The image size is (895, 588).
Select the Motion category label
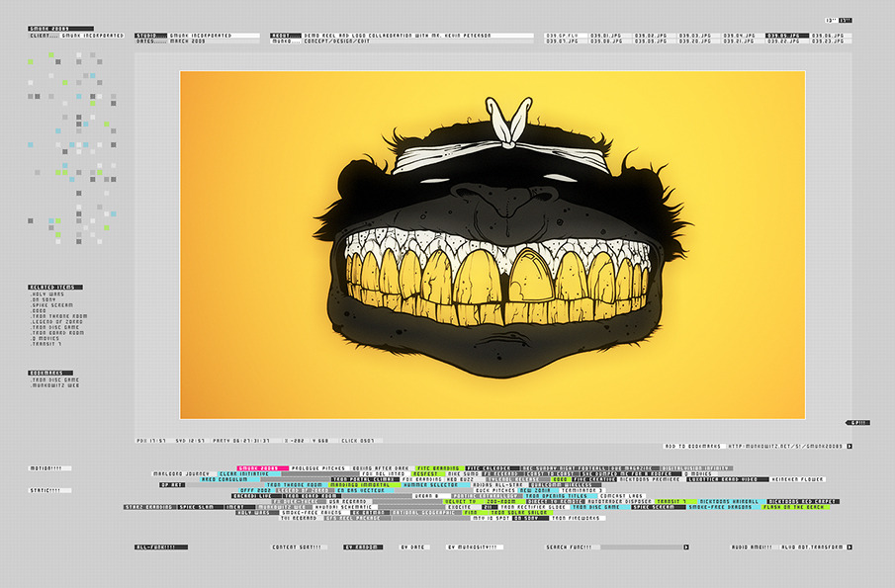point(50,468)
